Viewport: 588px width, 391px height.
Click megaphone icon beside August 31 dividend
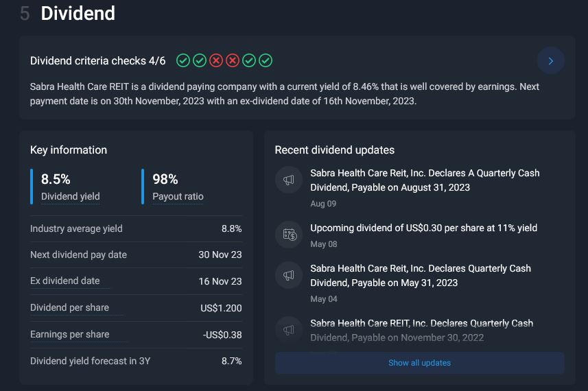(x=288, y=180)
